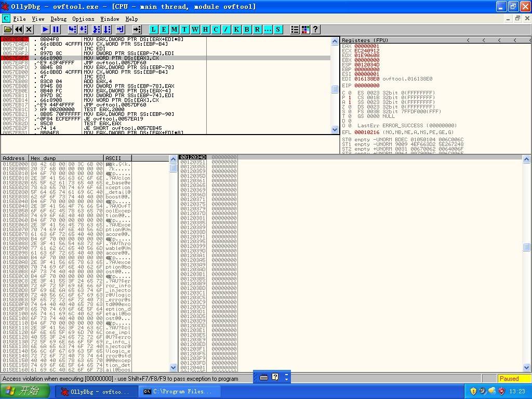Click the Step over toolbar icon
This screenshot has width=532, height=399.
83,30
